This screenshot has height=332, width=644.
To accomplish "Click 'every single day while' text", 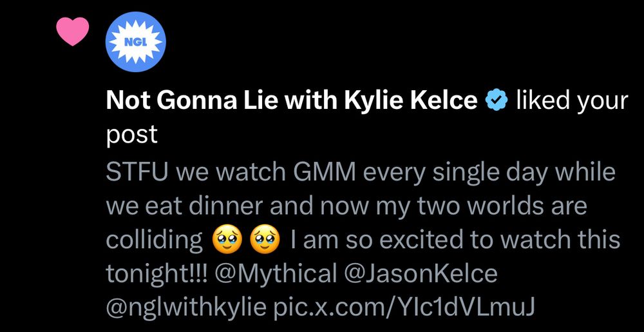I will (489, 173).
